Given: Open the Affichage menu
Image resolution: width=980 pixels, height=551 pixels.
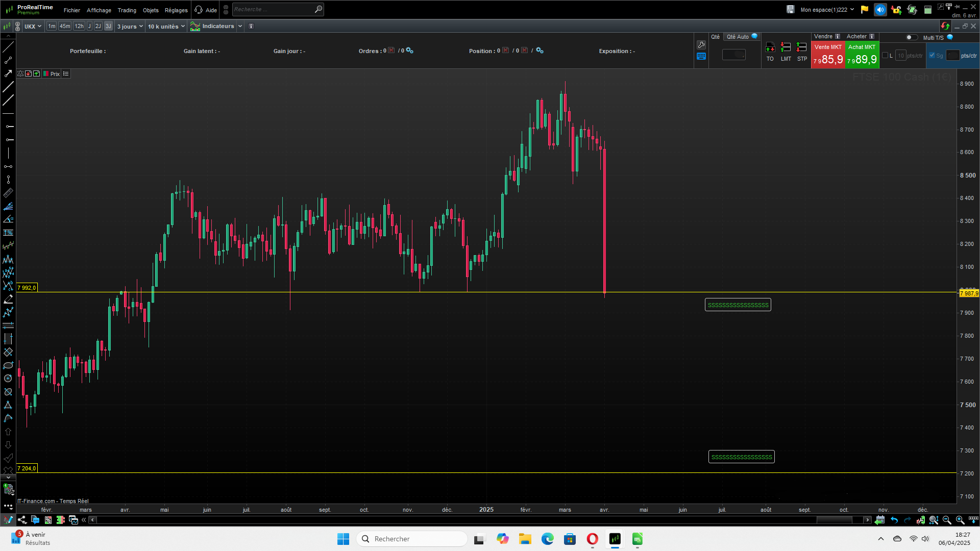Looking at the screenshot, I should pyautogui.click(x=99, y=10).
